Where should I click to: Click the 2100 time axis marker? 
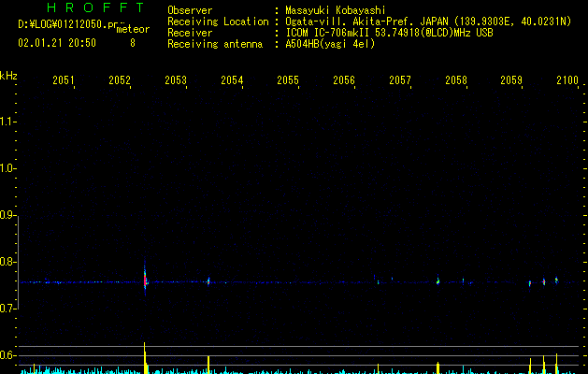coord(567,80)
